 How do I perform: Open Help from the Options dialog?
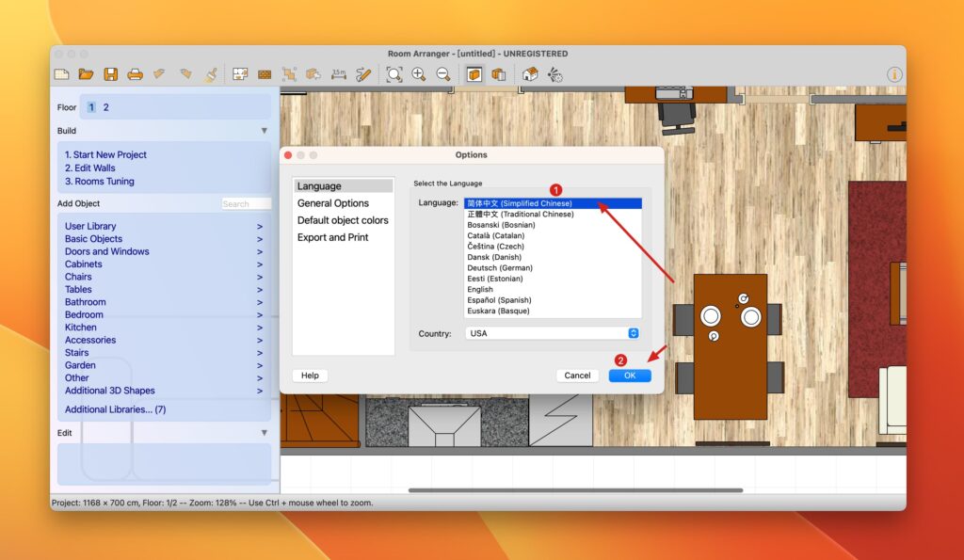click(x=309, y=375)
